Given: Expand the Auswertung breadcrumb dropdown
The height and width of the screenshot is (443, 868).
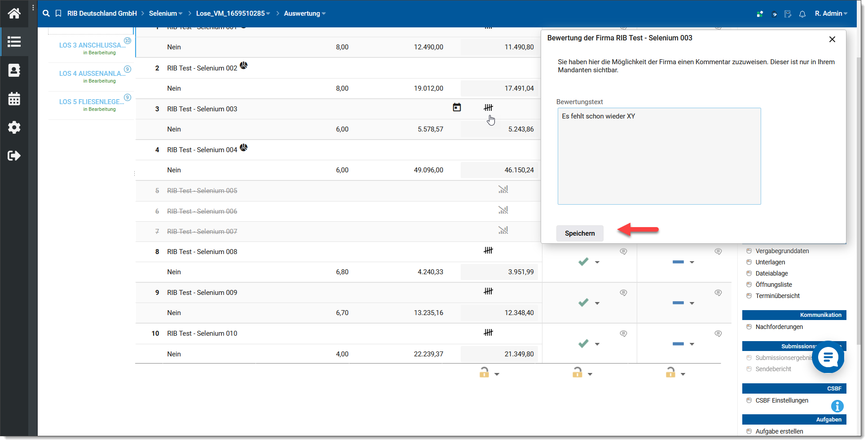Looking at the screenshot, I should [324, 14].
